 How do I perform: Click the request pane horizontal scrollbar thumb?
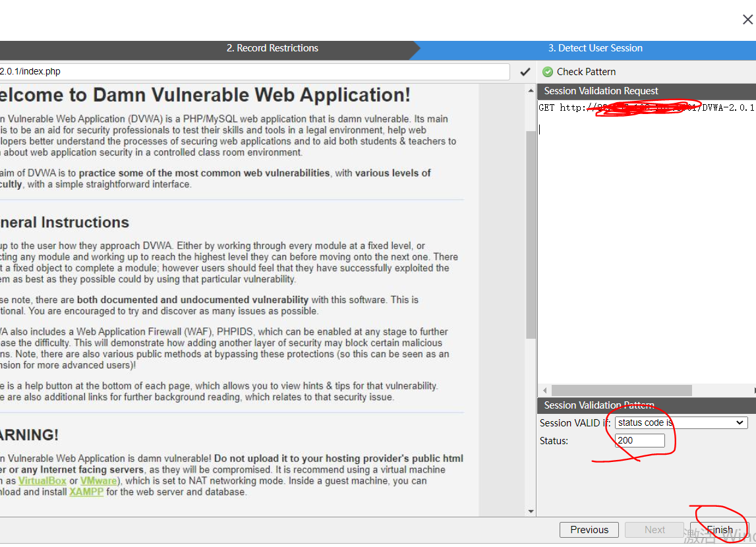tap(622, 390)
